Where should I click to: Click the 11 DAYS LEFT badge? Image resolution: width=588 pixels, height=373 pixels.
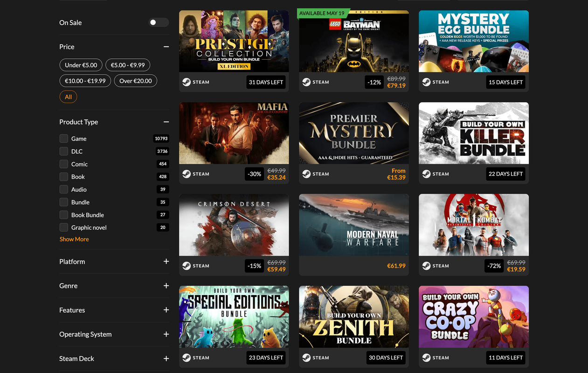click(505, 358)
